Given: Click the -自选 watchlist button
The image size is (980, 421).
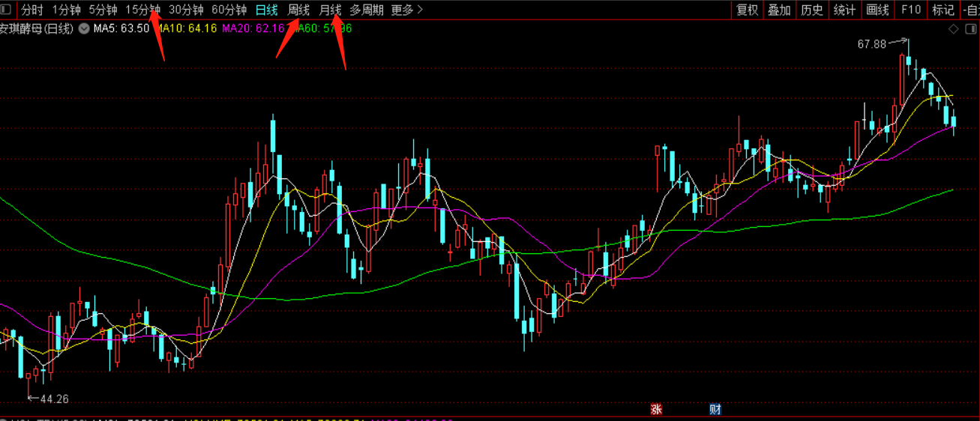Looking at the screenshot, I should click(970, 10).
